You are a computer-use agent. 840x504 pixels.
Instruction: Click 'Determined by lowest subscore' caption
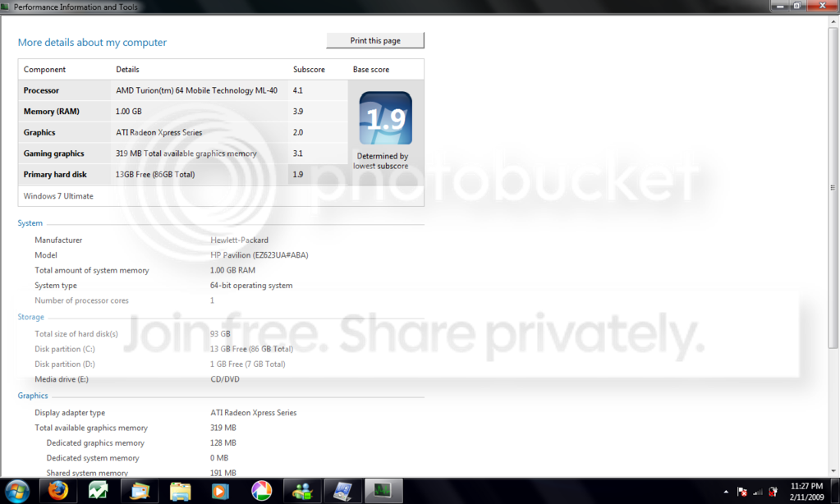tap(382, 161)
